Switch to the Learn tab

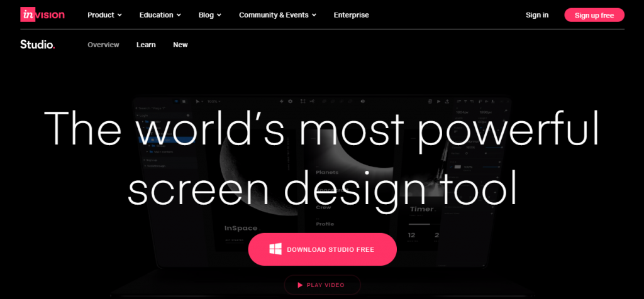[146, 45]
